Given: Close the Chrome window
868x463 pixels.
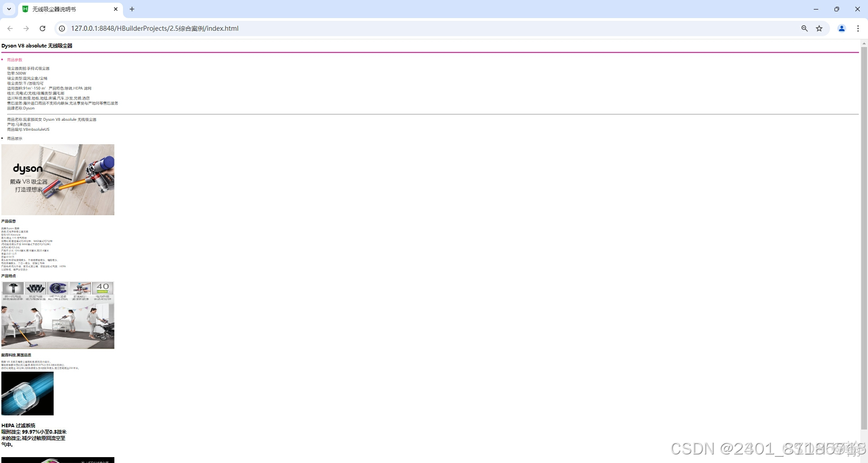Looking at the screenshot, I should (x=858, y=9).
